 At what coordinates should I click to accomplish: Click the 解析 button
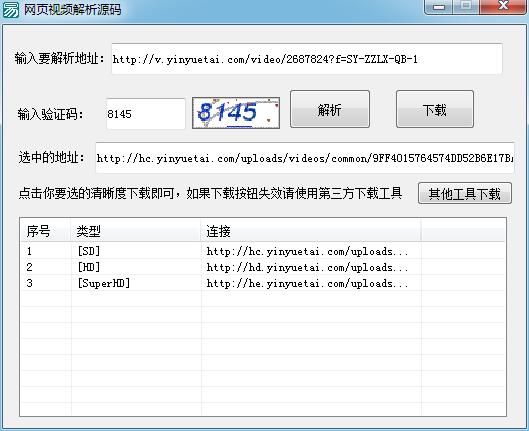click(330, 109)
